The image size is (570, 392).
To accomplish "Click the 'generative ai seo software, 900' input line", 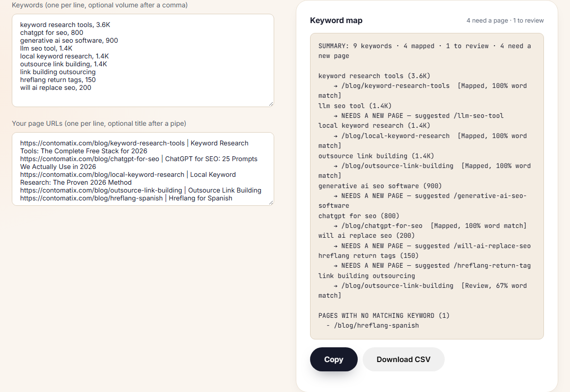I will [x=69, y=40].
